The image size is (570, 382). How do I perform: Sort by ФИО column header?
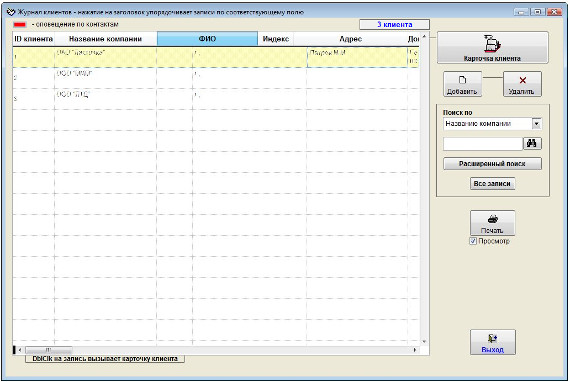pyautogui.click(x=207, y=39)
